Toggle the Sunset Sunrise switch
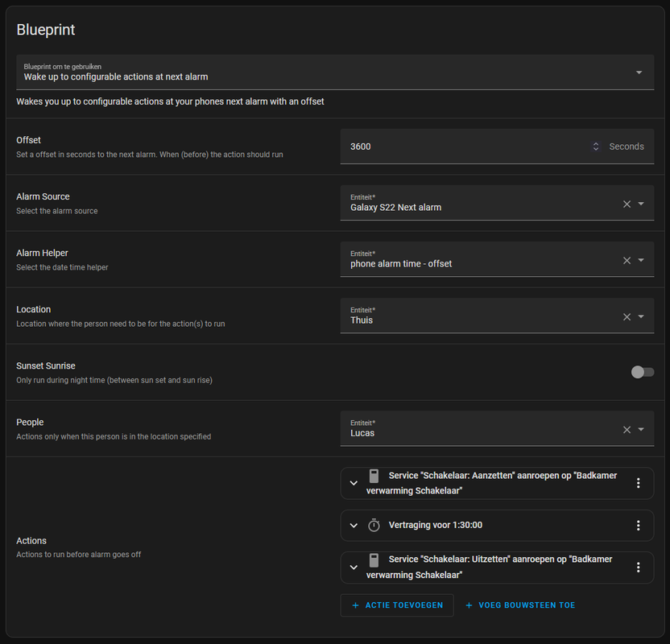 coord(643,372)
